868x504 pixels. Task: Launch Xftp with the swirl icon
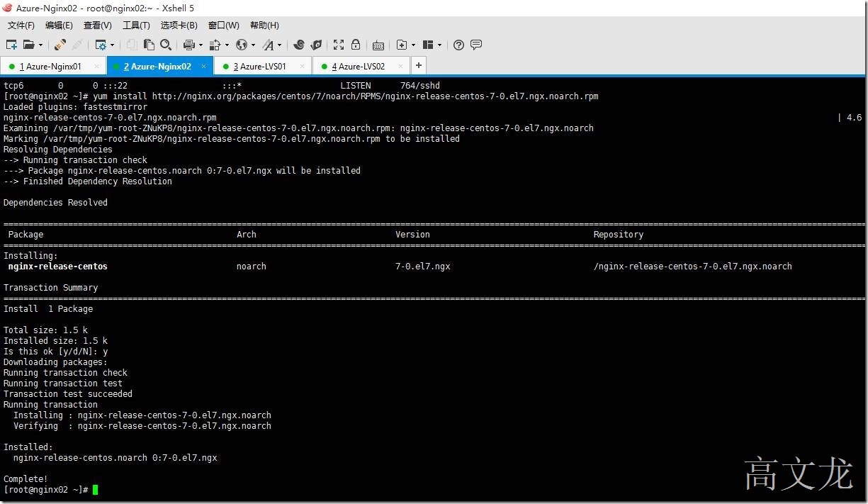299,45
